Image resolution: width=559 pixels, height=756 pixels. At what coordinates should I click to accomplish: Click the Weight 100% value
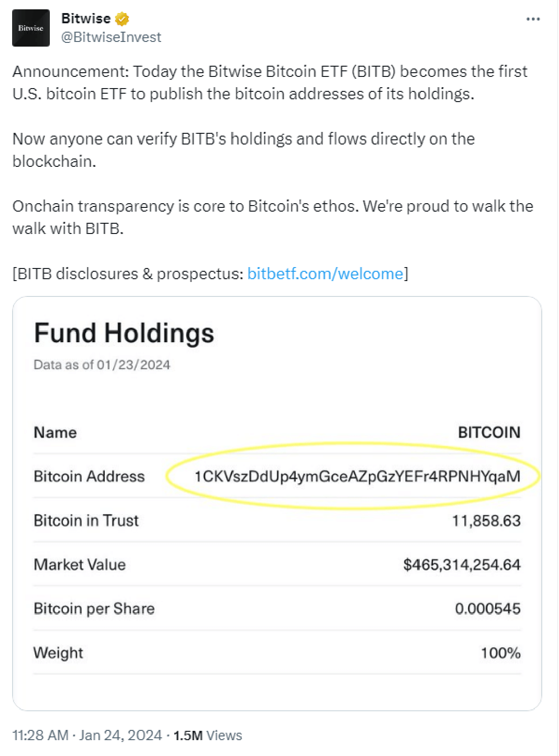[500, 653]
